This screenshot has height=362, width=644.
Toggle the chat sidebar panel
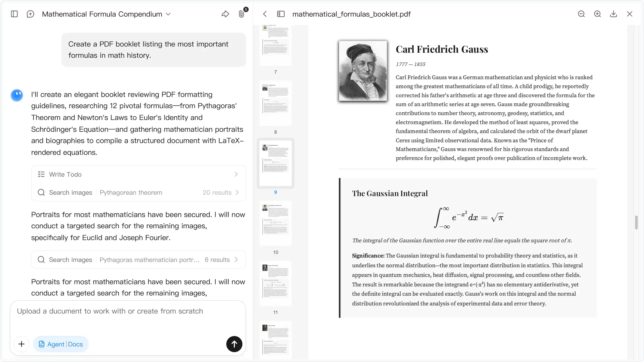[x=14, y=14]
